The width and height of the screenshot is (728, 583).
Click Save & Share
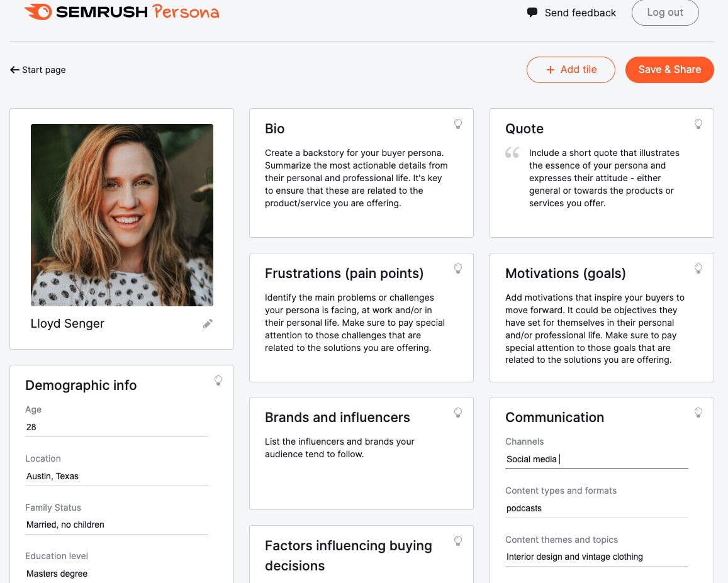[x=669, y=69]
